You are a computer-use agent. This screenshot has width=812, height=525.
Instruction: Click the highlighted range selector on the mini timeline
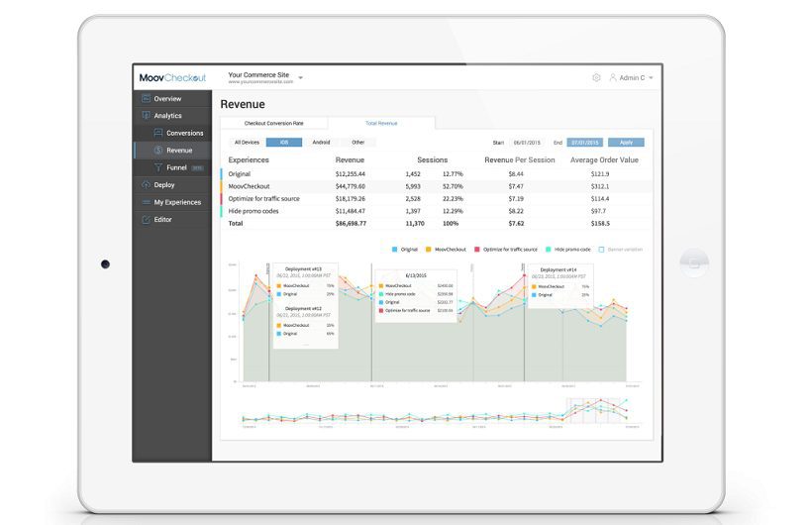tap(596, 410)
